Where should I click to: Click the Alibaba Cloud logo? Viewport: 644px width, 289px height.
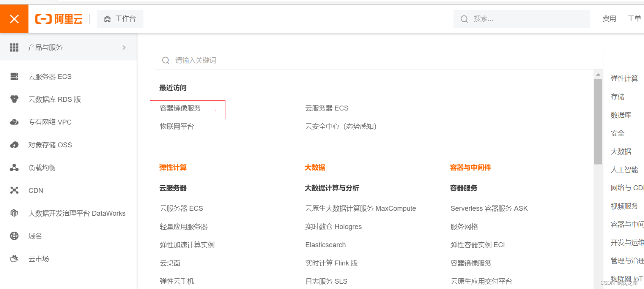coord(59,19)
